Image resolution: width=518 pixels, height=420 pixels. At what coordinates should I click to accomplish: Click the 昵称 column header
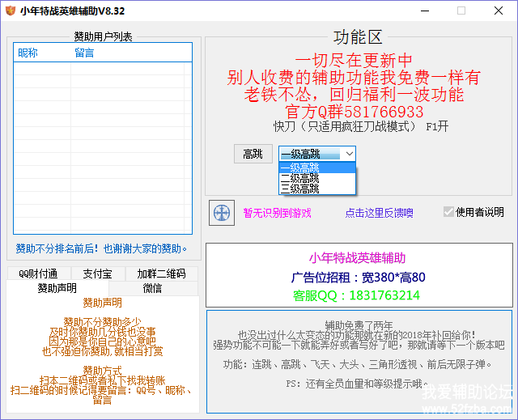click(28, 53)
